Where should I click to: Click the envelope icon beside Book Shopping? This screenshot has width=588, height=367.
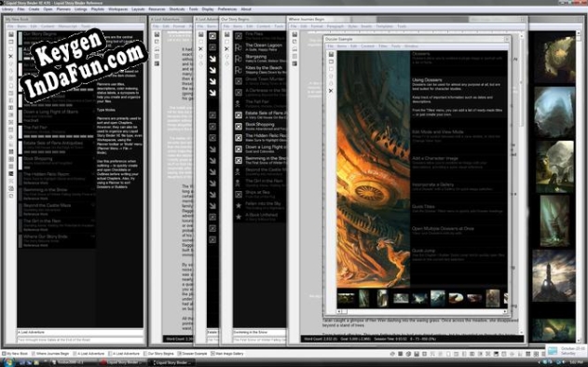pos(239,127)
